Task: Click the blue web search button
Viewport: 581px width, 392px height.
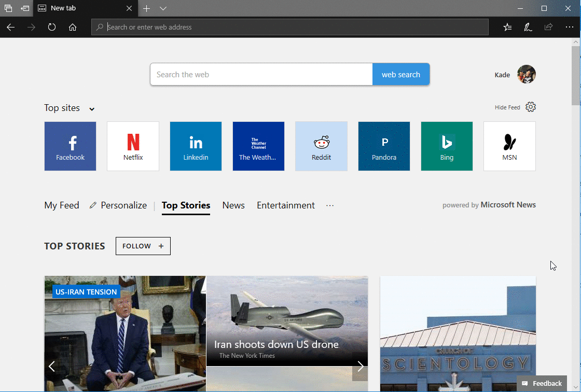Action: click(x=400, y=75)
